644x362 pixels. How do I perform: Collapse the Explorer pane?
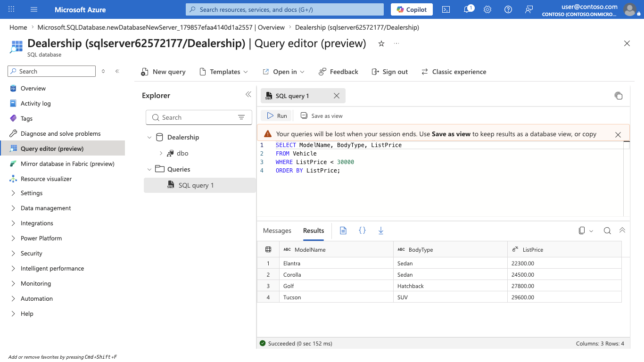click(248, 95)
